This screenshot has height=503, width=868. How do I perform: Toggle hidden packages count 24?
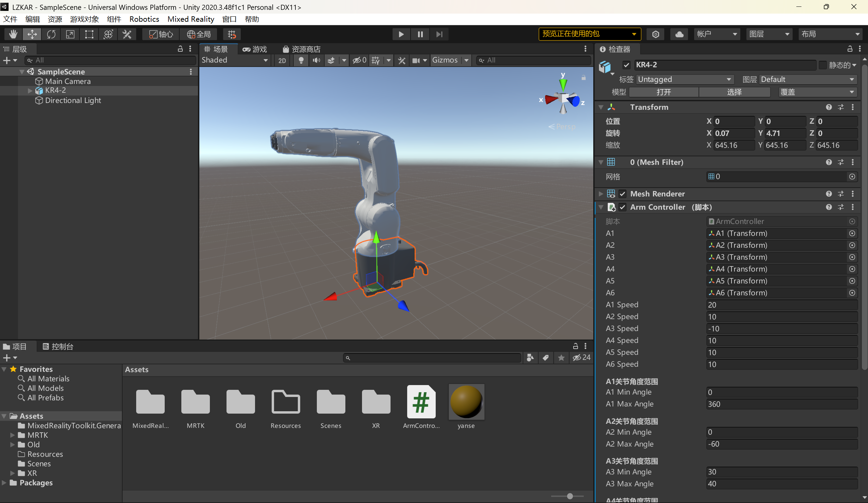coord(581,358)
